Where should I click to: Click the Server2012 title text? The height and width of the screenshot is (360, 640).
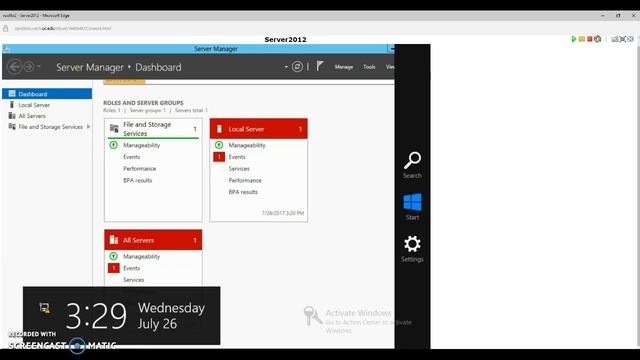click(x=285, y=40)
